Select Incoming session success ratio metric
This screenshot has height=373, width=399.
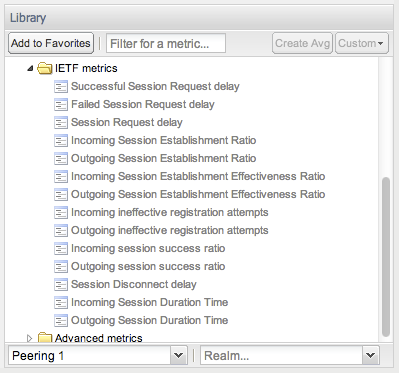tap(148, 248)
